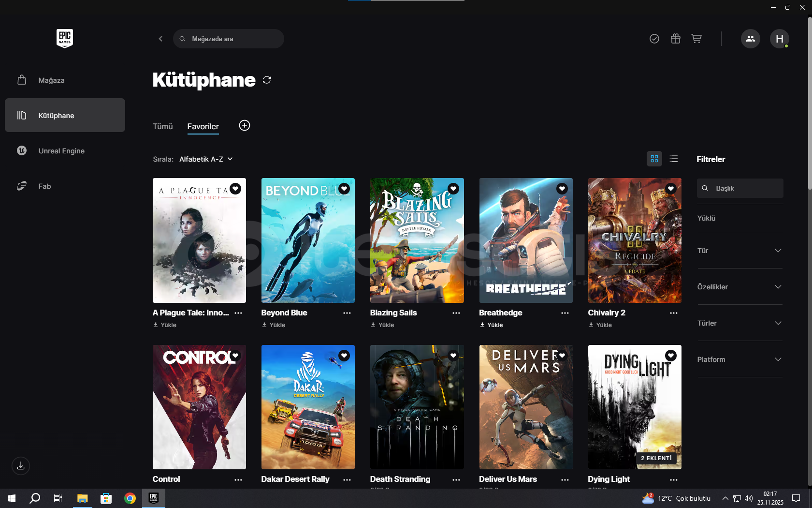Install Chivalry 2 via Yükle

coord(600,325)
